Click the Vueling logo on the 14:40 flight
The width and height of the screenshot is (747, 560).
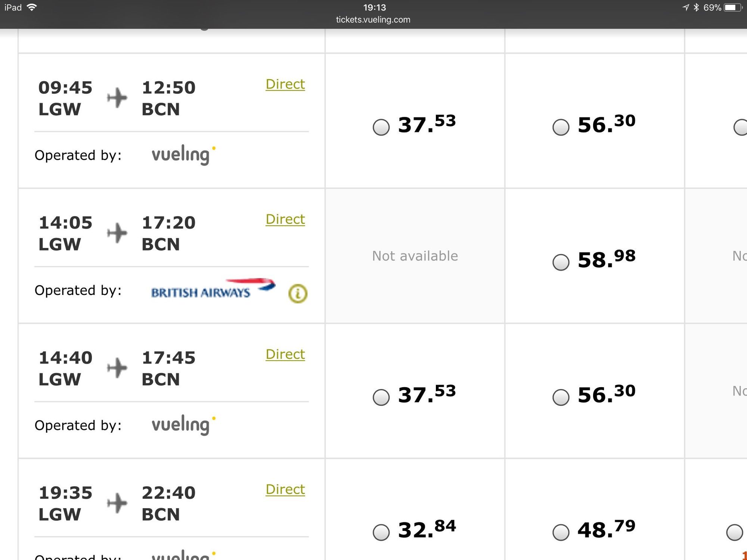tap(183, 424)
